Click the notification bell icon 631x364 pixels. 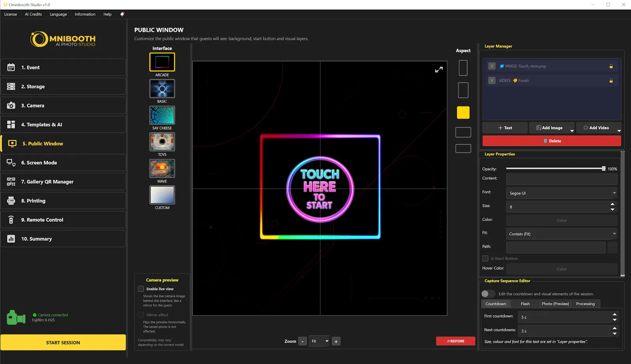tap(122, 14)
